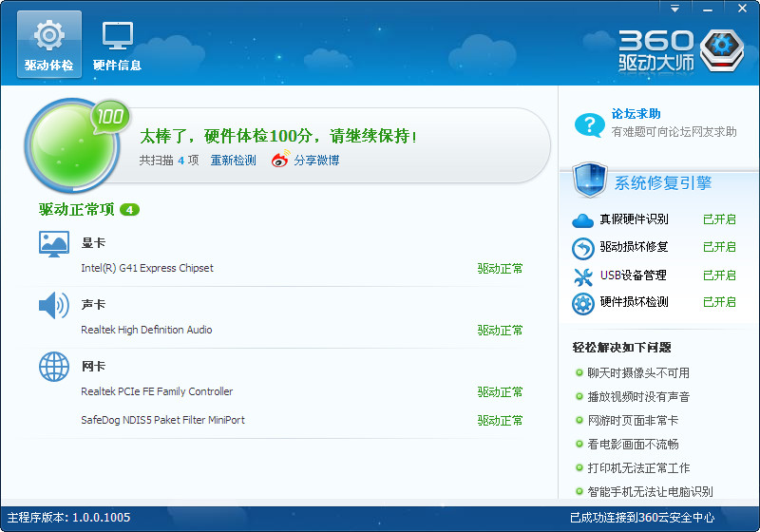Toggle 硬件损坏检测 已开启 status
Screen dimensions: 760x532
pos(719,302)
